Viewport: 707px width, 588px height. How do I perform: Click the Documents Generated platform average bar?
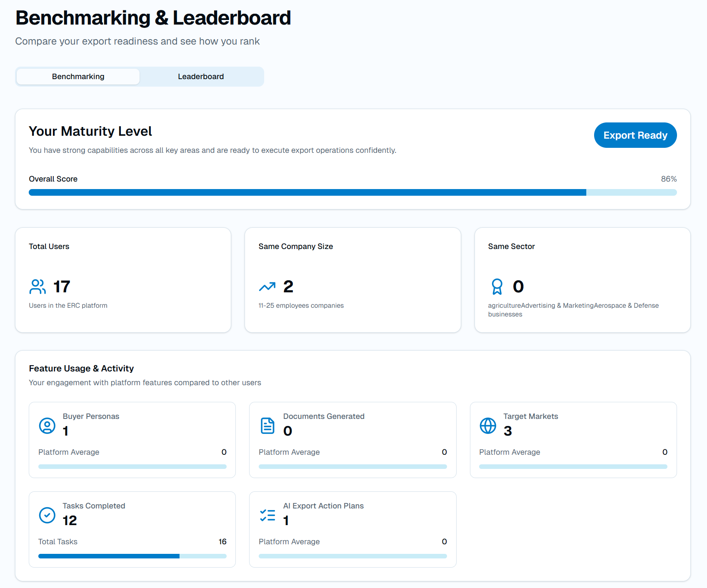[353, 466]
